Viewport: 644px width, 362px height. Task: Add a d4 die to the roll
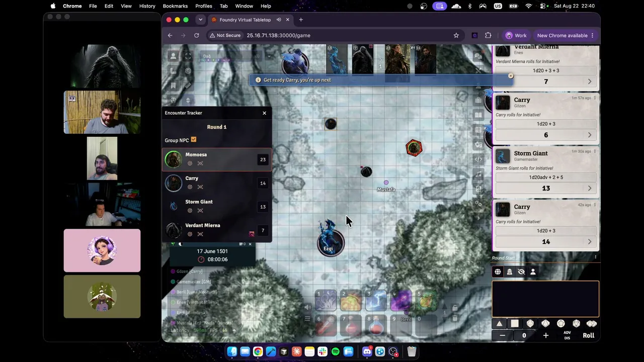499,324
